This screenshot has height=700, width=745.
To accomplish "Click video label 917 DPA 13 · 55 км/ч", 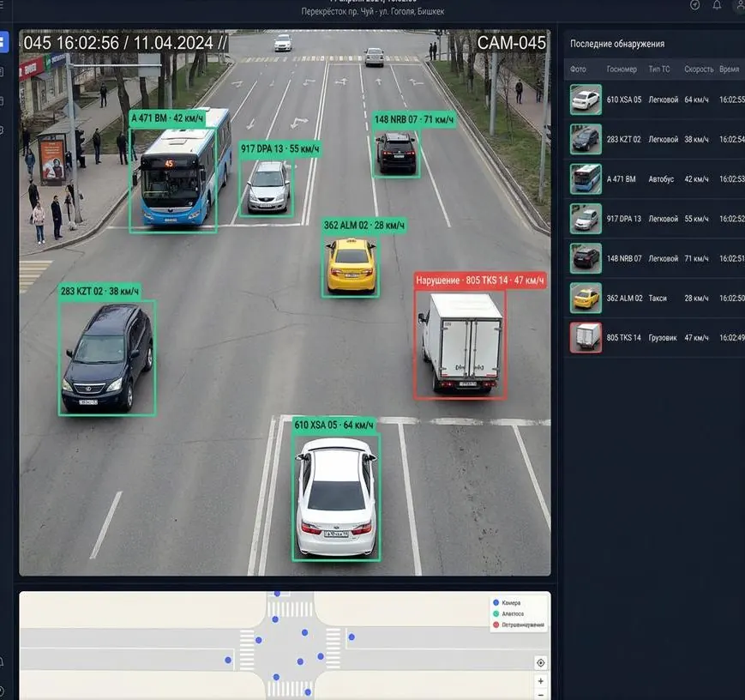I will (x=279, y=149).
